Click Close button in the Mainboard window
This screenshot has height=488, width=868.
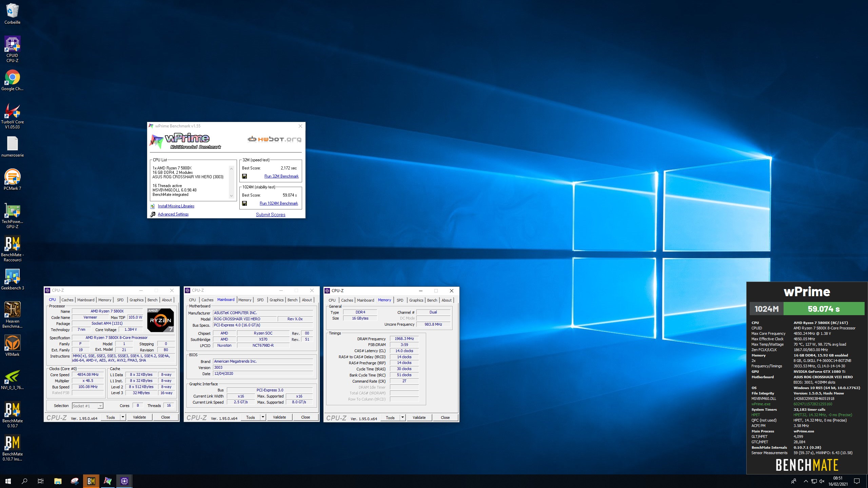click(305, 417)
